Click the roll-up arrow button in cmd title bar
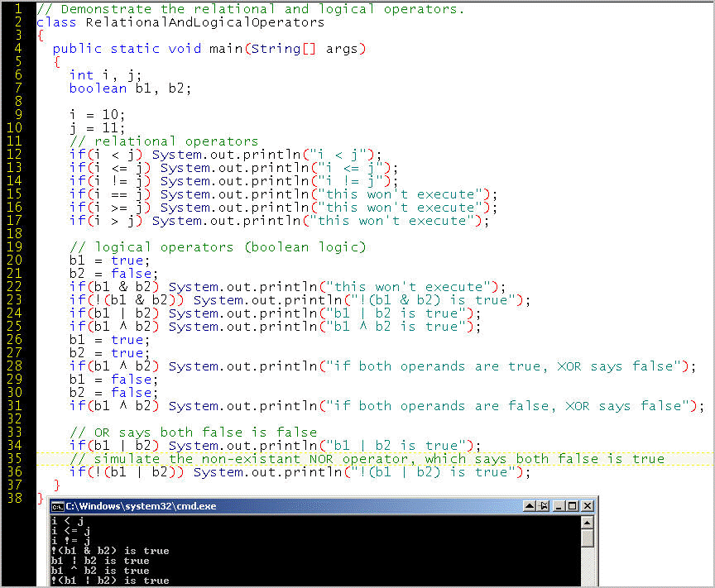The image size is (715, 588). click(530, 506)
